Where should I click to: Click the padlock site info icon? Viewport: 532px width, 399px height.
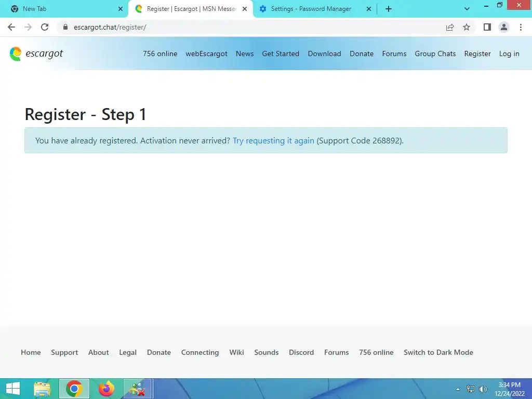click(x=65, y=27)
